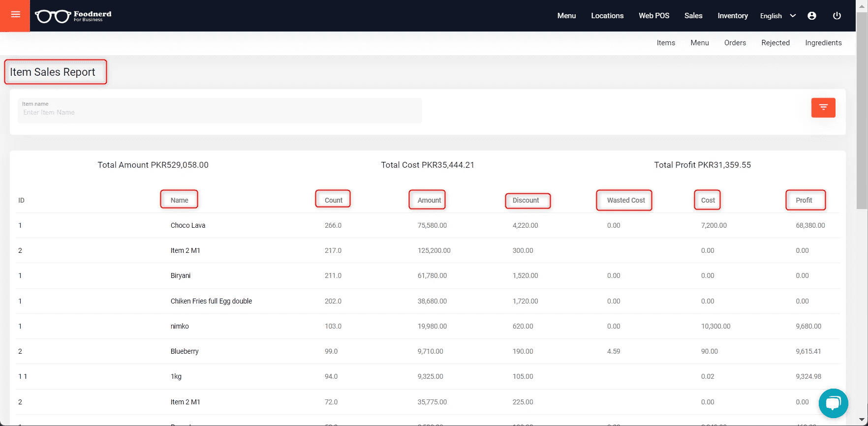Click Choco Lava profit 68,380.00
Image resolution: width=868 pixels, height=426 pixels.
pyautogui.click(x=810, y=225)
